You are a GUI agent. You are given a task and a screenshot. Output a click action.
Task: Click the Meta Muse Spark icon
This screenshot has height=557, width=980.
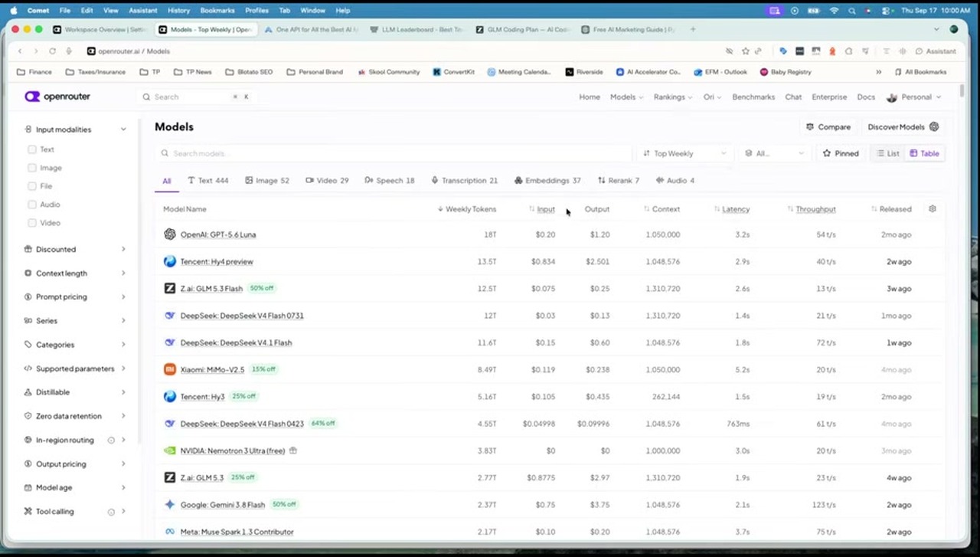170,532
